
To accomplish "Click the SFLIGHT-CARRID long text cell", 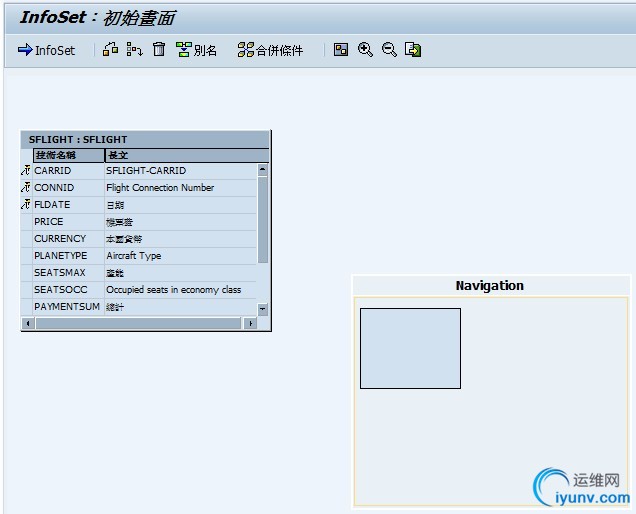I will pos(180,171).
